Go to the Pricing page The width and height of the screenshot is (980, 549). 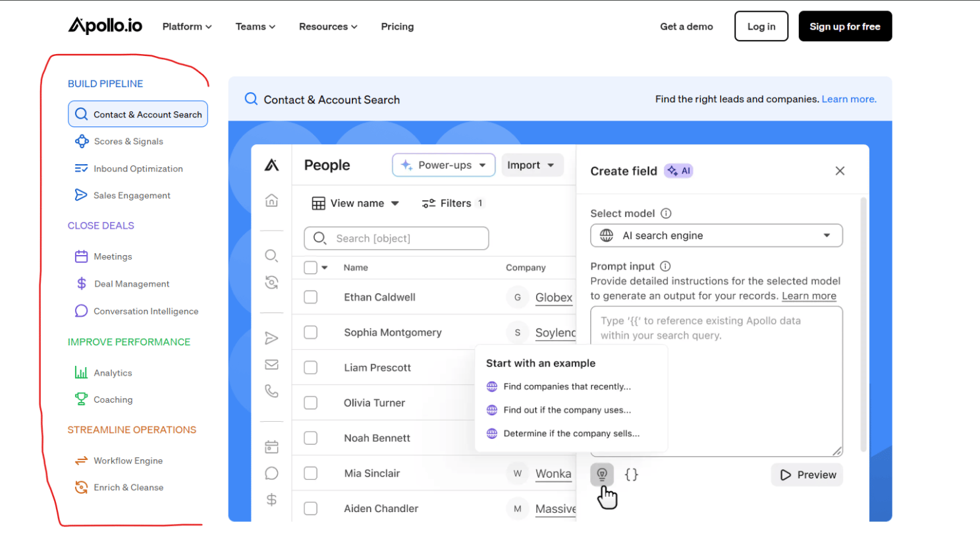tap(397, 26)
